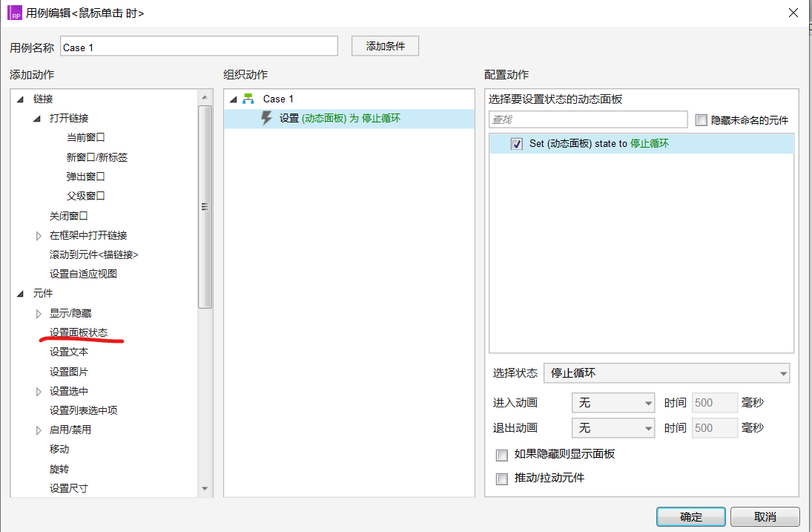Viewport: 812px width, 532px height.
Task: Click the 退出动画 时间 field showing 500
Action: [x=715, y=428]
